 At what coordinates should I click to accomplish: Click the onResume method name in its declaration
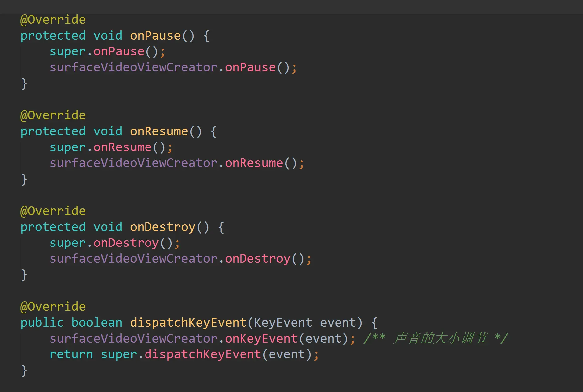pos(159,131)
